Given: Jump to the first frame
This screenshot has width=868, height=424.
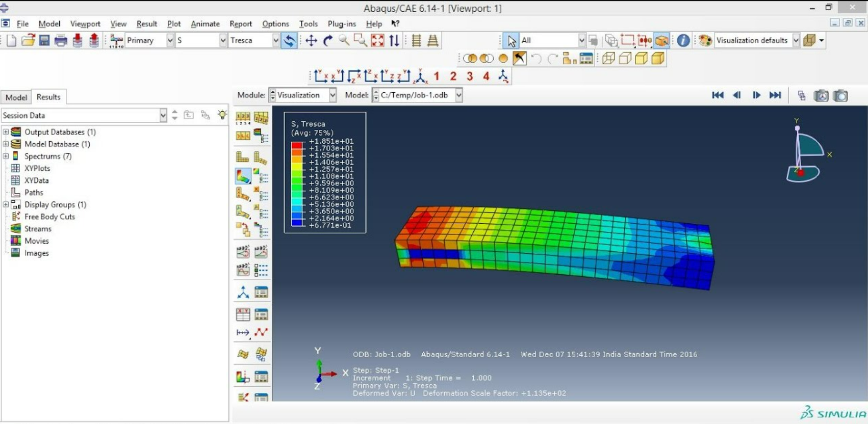Looking at the screenshot, I should [x=718, y=95].
